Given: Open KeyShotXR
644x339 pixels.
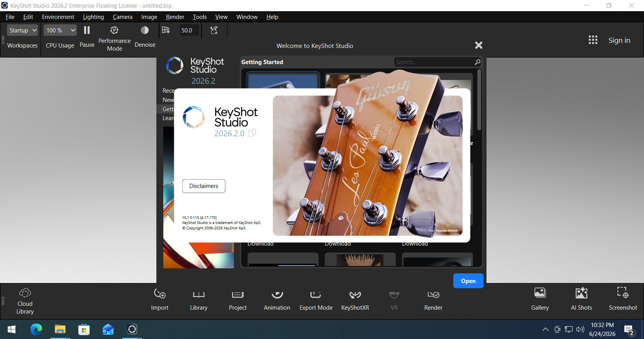Looking at the screenshot, I should [x=355, y=300].
